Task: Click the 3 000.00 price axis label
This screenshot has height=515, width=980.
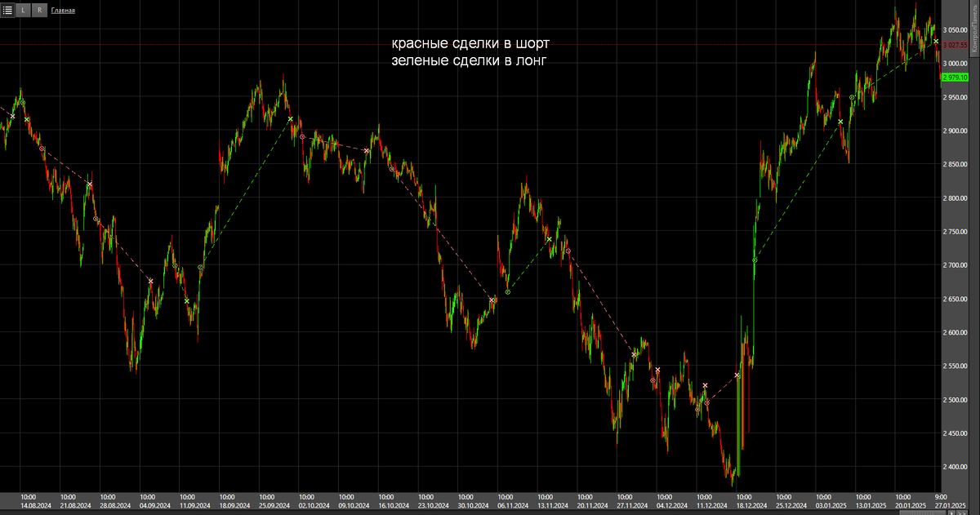Action: (955, 64)
